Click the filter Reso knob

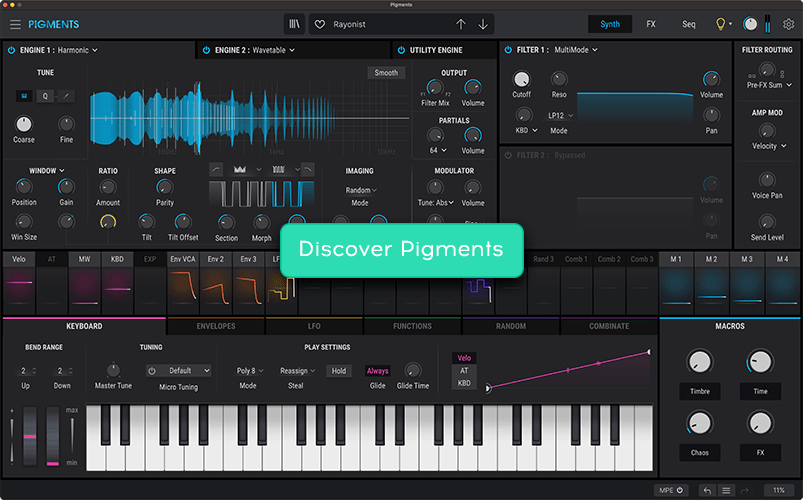[559, 79]
